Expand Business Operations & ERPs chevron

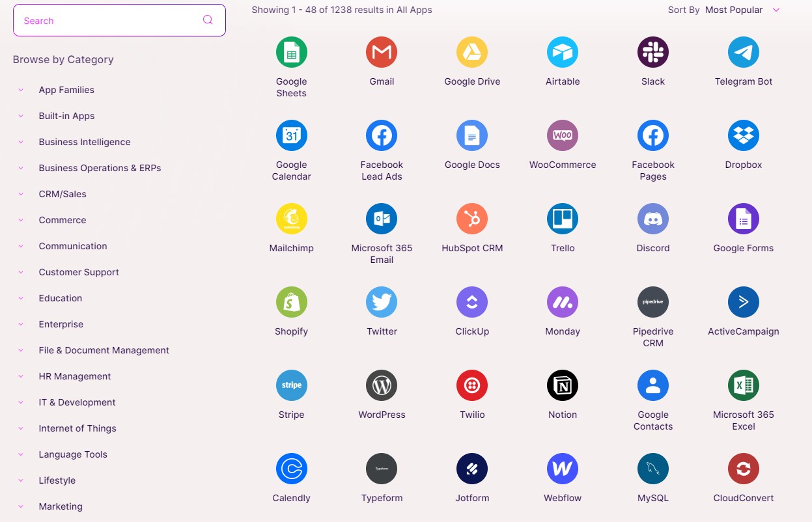(x=21, y=168)
